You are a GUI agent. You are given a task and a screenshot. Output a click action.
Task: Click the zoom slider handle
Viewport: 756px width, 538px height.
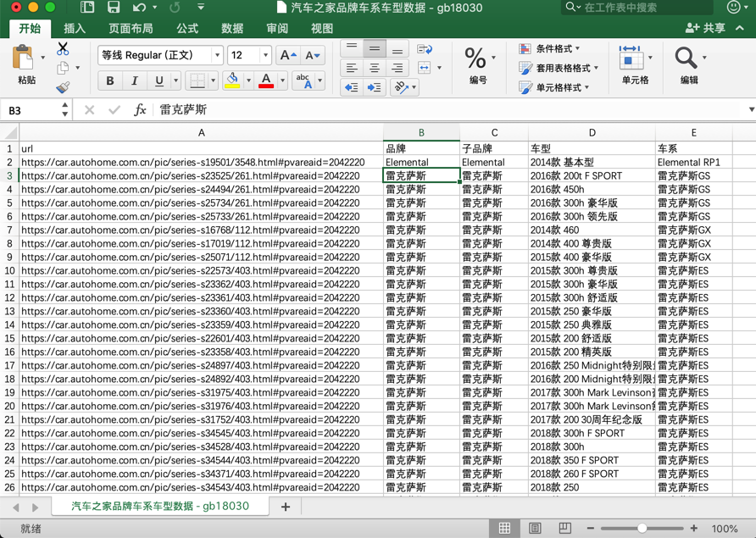click(642, 529)
